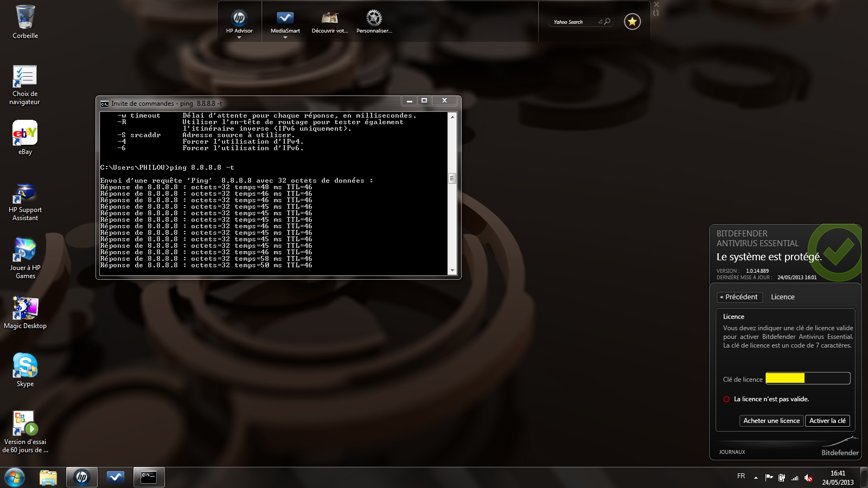Maximize the command prompt window

pos(424,100)
